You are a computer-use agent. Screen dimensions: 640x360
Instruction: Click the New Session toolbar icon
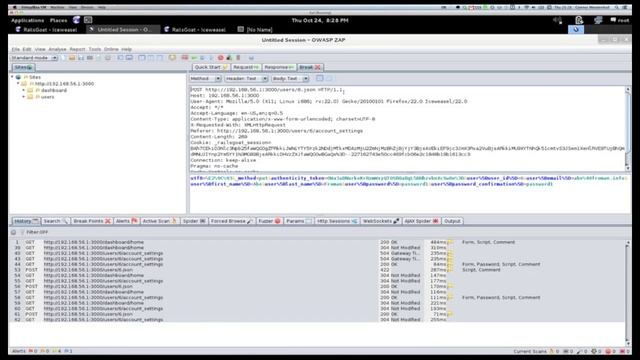64,58
